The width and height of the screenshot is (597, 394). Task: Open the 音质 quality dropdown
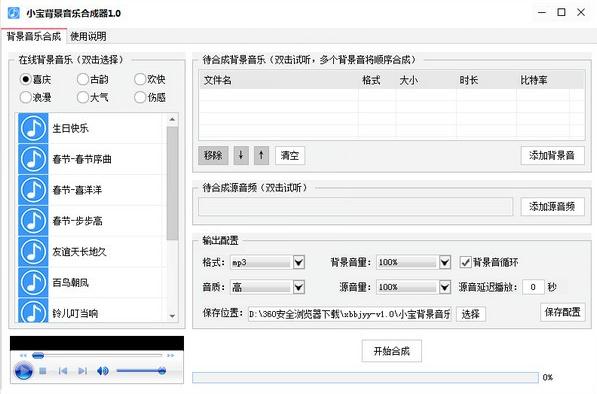pos(299,287)
